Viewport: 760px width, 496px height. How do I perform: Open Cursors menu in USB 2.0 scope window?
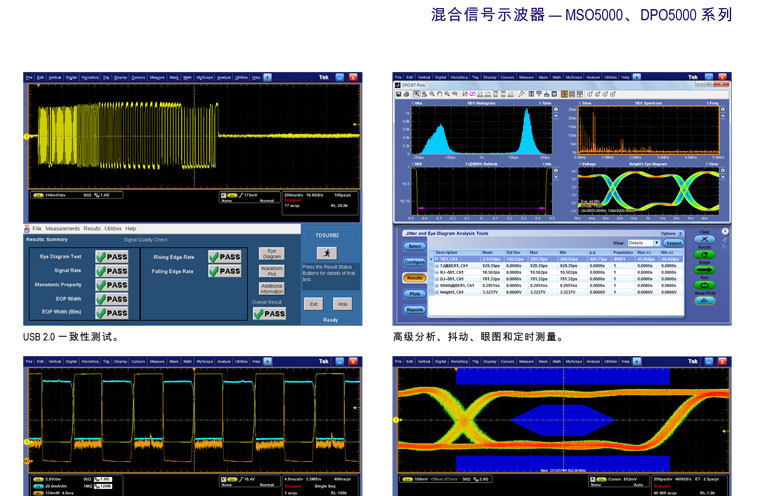point(138,77)
